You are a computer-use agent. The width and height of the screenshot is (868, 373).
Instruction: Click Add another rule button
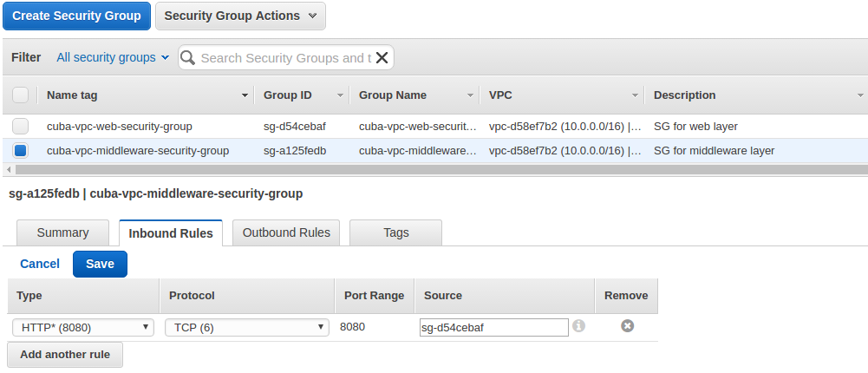65,355
